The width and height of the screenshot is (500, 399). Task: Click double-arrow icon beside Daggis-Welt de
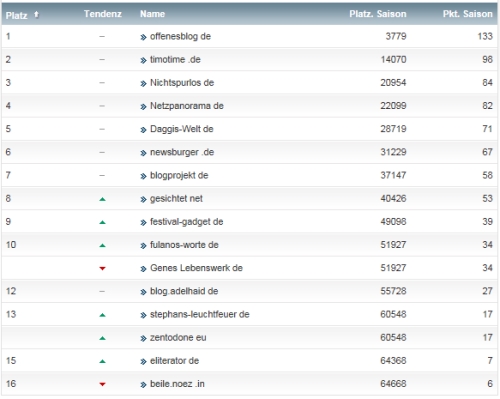(143, 130)
